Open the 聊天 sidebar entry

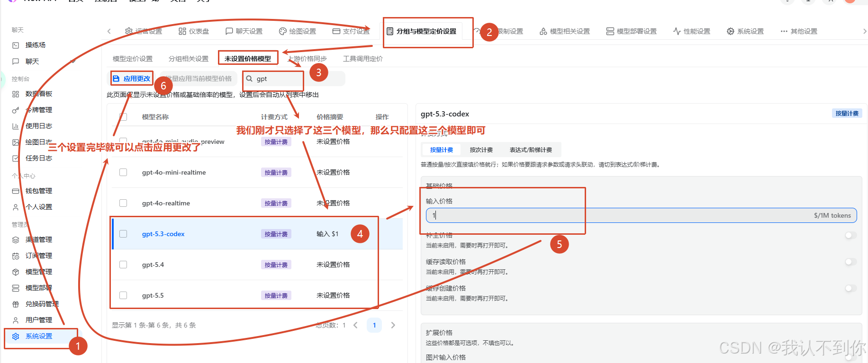click(x=32, y=62)
